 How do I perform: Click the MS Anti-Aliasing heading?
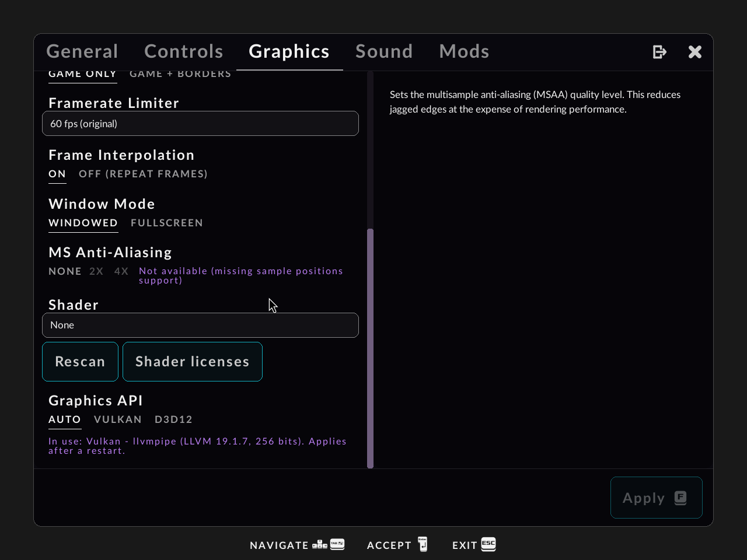click(110, 253)
